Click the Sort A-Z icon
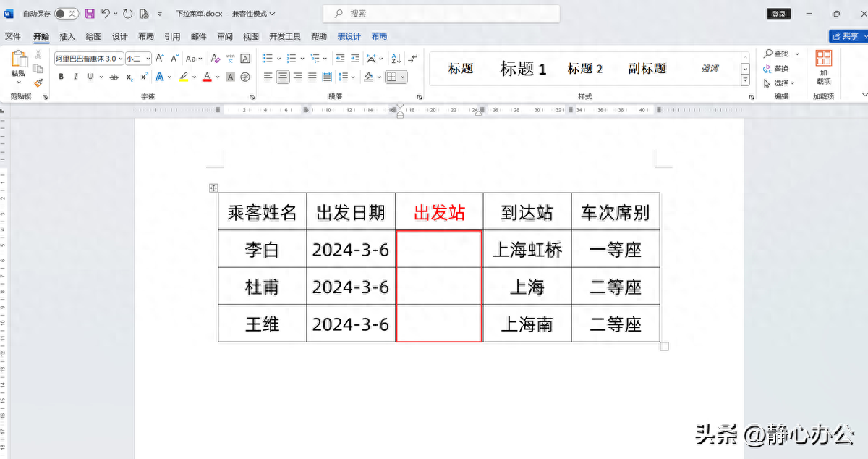This screenshot has height=459, width=868. coord(396,59)
